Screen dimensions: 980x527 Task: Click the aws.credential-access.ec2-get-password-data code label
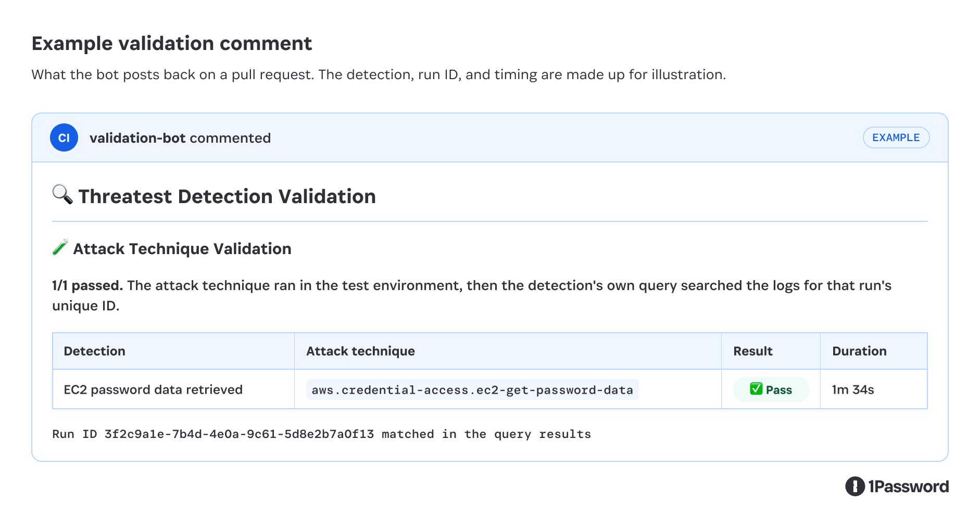pos(472,390)
